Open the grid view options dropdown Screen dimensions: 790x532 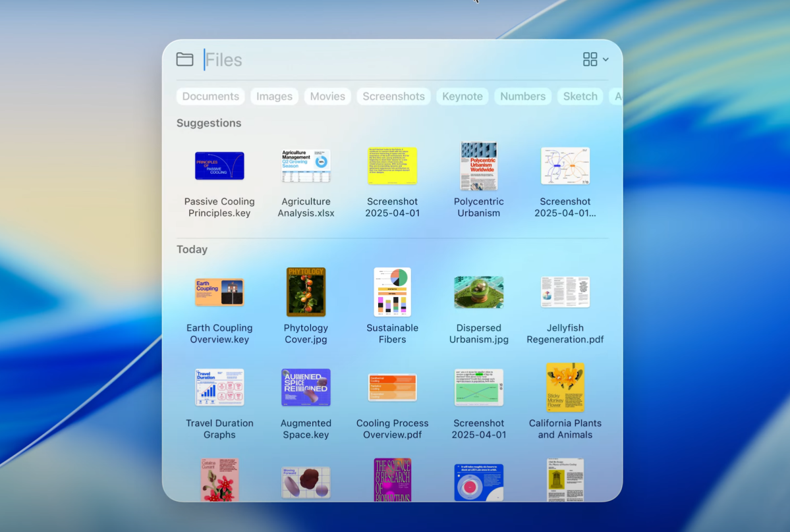point(596,59)
